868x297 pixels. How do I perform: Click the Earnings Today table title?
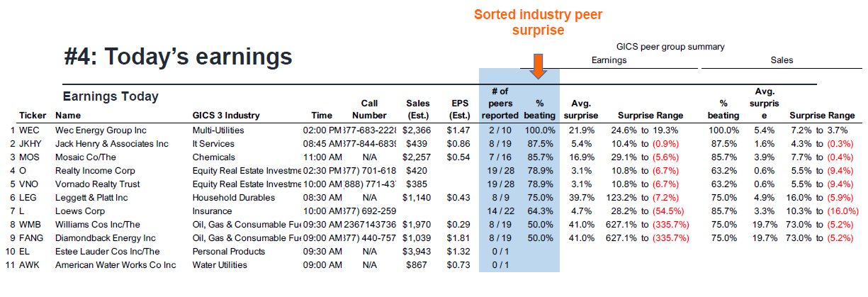(111, 96)
